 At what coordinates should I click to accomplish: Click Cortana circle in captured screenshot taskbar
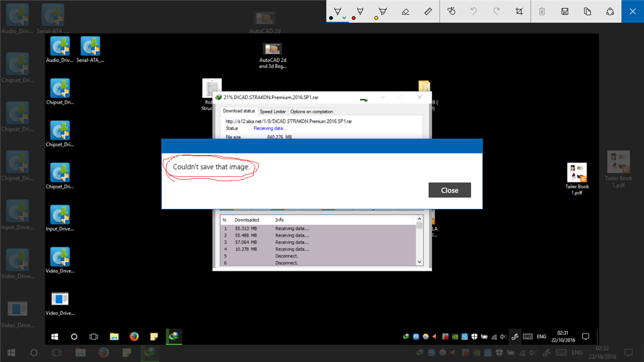(x=74, y=336)
